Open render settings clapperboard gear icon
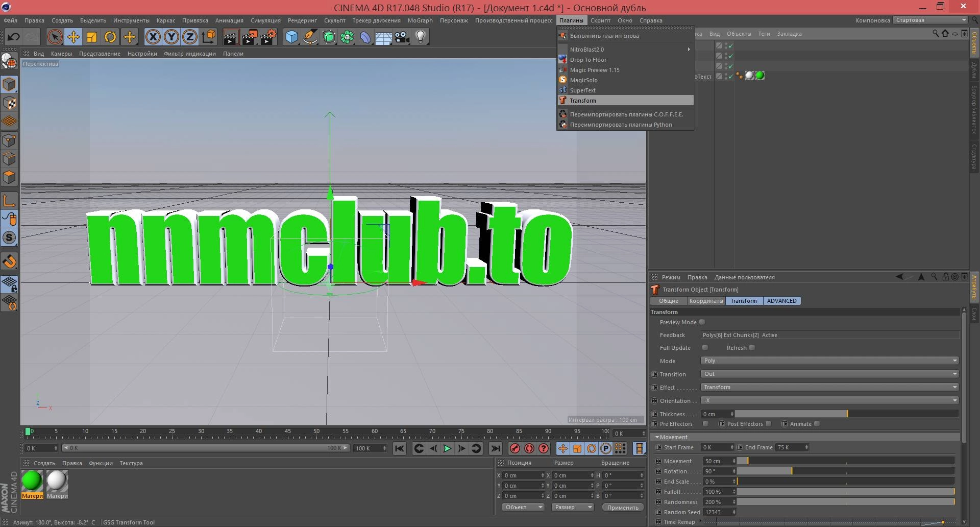The height and width of the screenshot is (527, 980). 268,37
